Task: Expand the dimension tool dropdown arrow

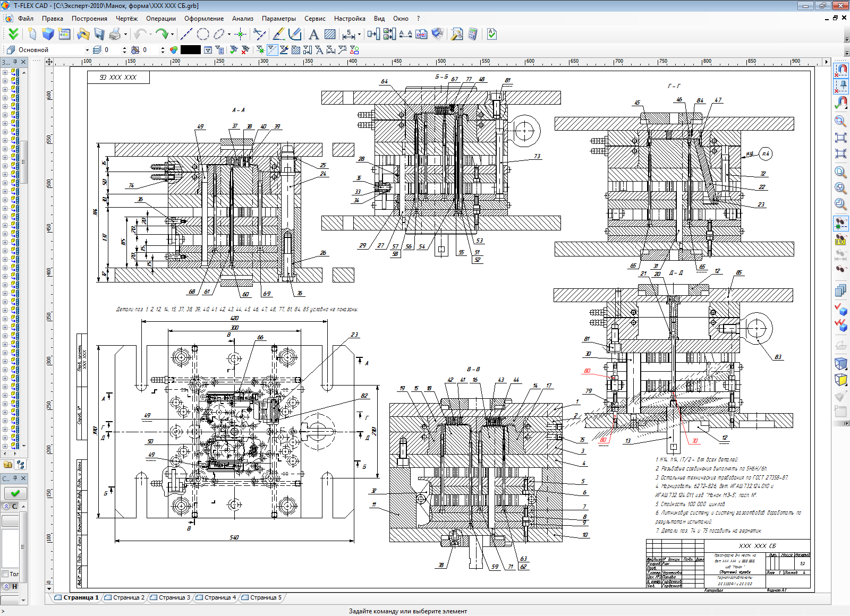Action: pyautogui.click(x=359, y=35)
